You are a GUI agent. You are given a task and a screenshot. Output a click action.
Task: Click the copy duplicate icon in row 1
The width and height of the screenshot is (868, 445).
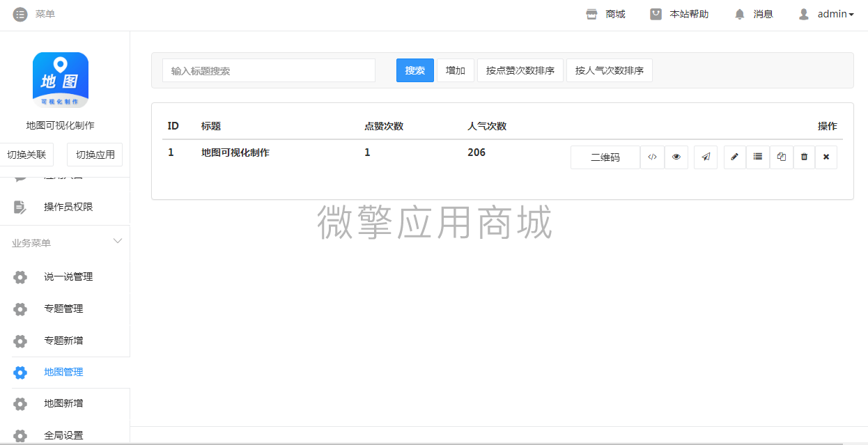pos(781,157)
